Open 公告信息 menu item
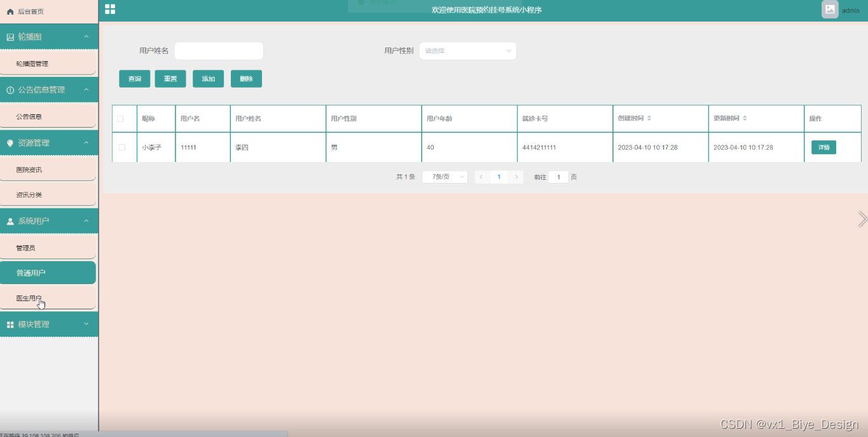 pyautogui.click(x=48, y=117)
